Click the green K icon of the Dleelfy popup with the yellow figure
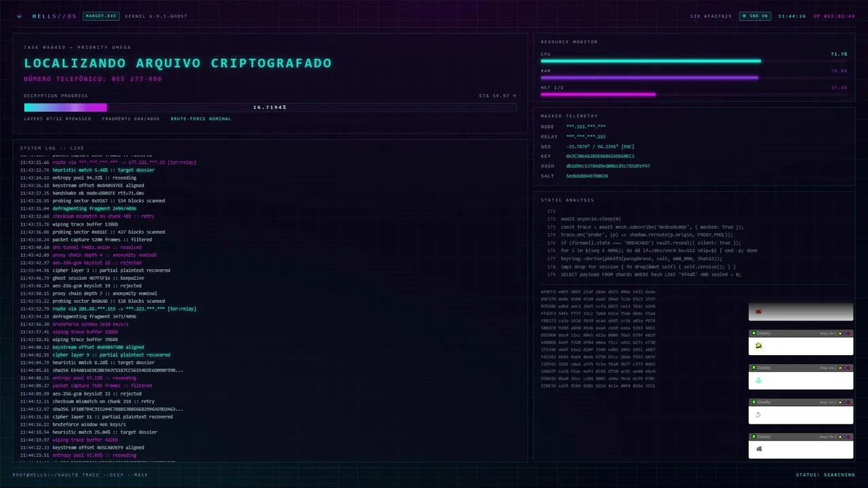This screenshot has width=868, height=488. click(753, 333)
